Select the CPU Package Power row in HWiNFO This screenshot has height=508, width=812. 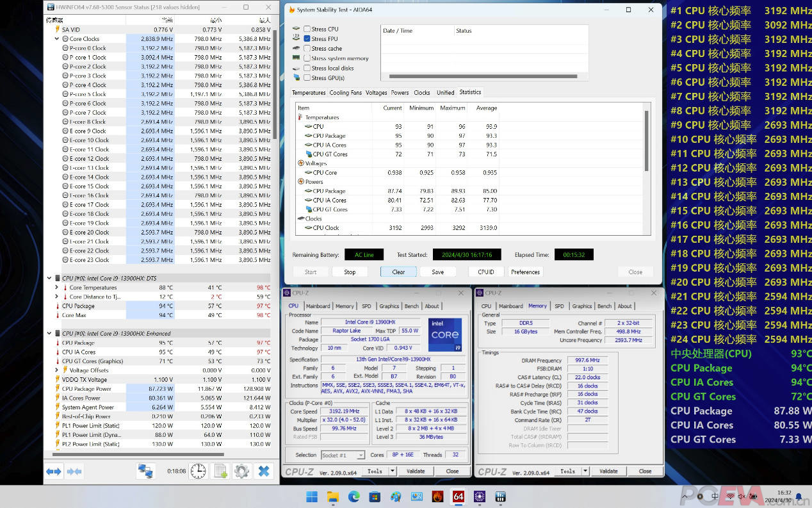(x=159, y=389)
